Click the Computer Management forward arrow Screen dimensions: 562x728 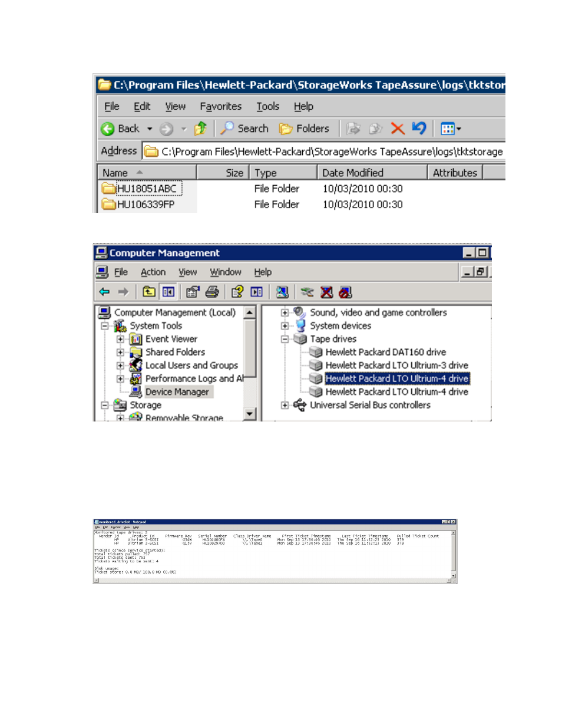tap(123, 292)
